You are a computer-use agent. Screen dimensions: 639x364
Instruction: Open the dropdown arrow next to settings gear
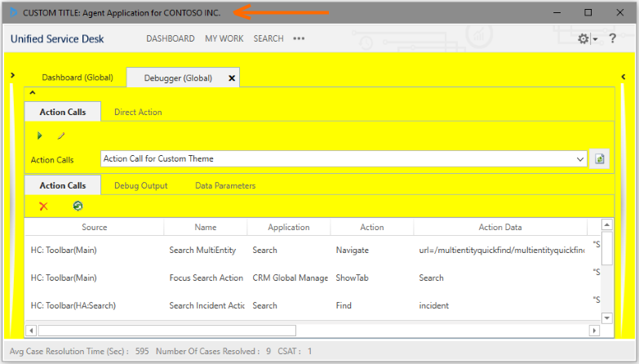pos(595,39)
